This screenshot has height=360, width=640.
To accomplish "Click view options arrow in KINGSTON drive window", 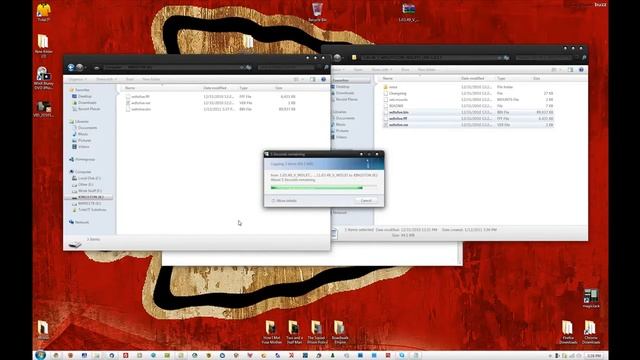I will pos(303,79).
